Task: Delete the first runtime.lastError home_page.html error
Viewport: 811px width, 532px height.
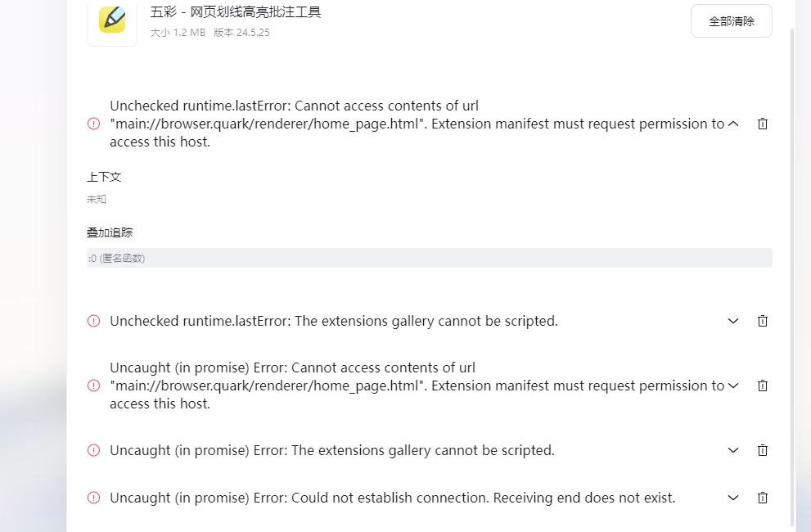Action: point(763,124)
